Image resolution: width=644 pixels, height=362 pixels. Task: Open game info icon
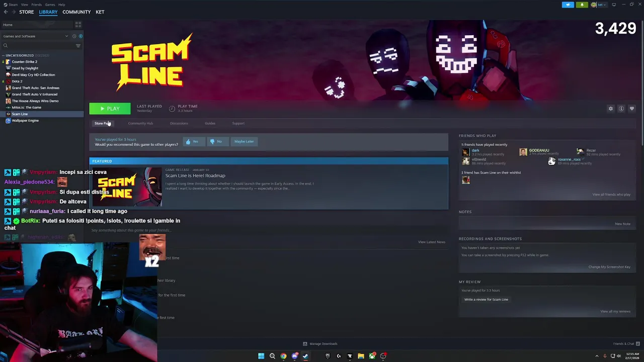pyautogui.click(x=621, y=109)
